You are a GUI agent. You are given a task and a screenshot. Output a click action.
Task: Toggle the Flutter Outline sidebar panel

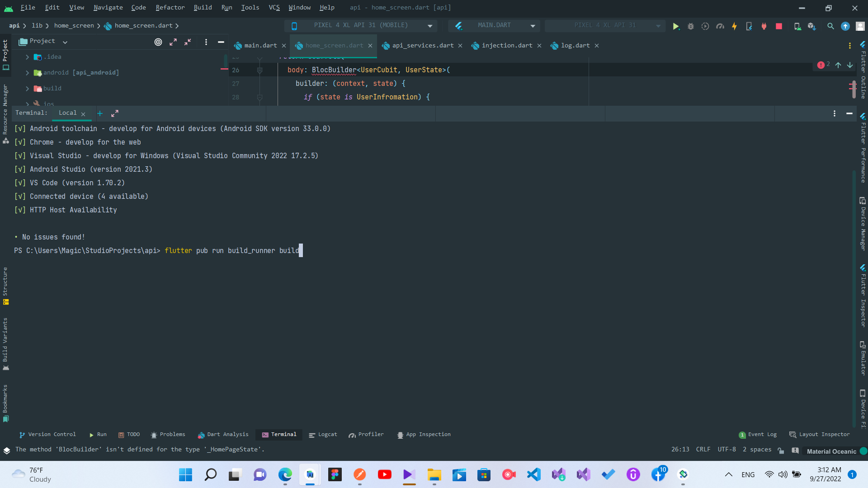863,70
